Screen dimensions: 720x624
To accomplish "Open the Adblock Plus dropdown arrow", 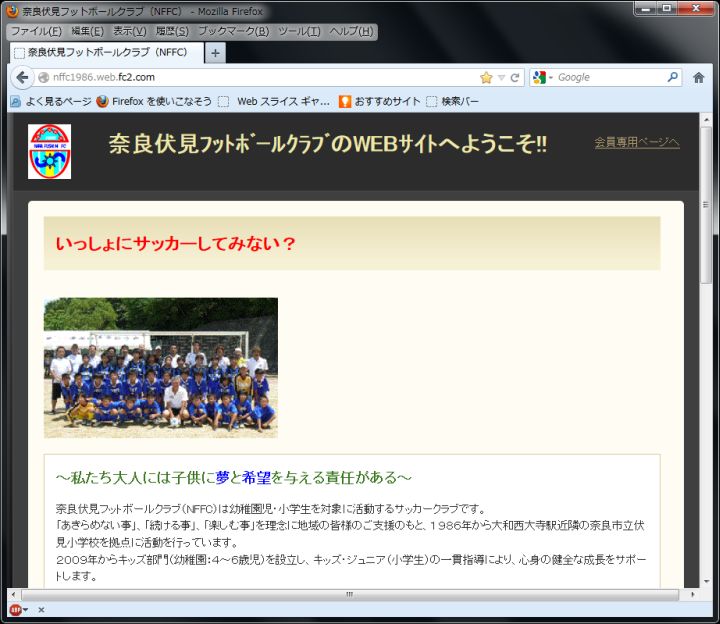I will (26, 609).
